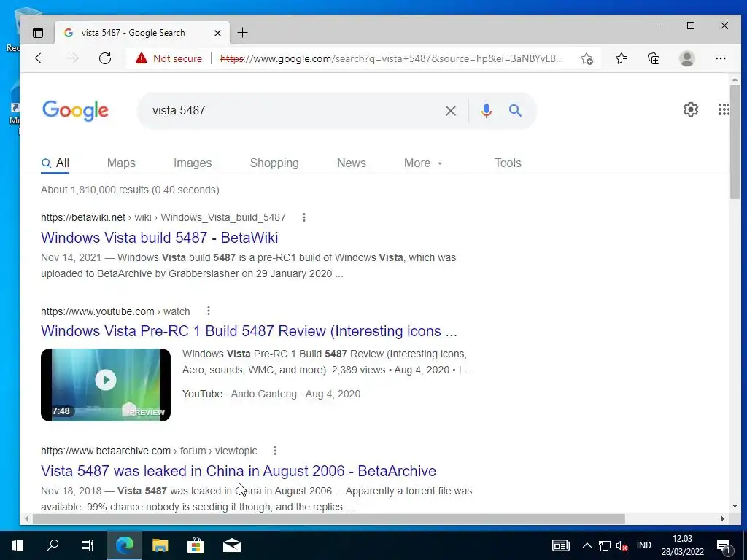747x560 pixels.
Task: Open Vista 5487 leaked in China BetaArchive link
Action: pos(239,471)
